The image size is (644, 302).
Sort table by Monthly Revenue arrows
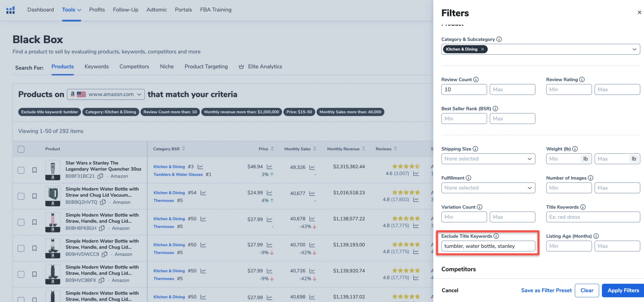point(363,149)
